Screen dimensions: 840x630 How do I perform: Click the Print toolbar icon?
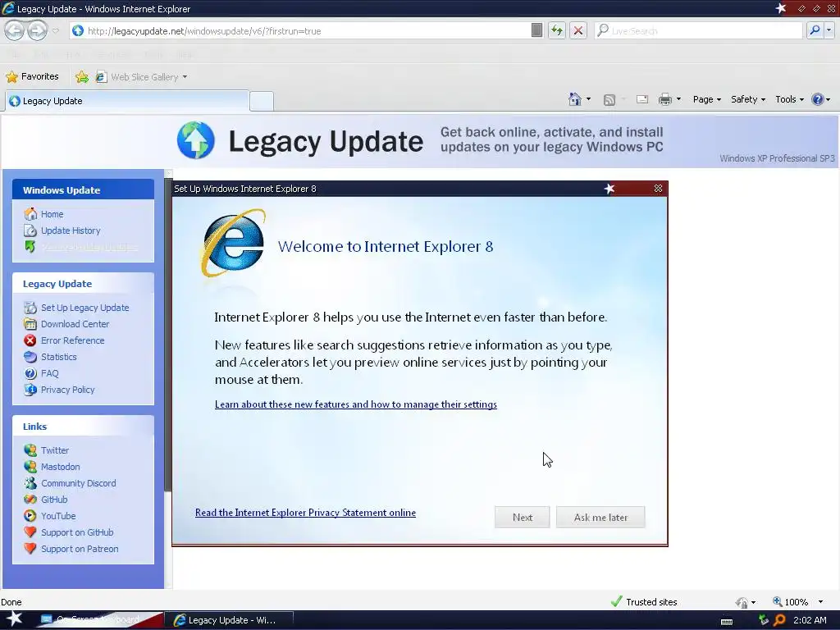pyautogui.click(x=664, y=99)
